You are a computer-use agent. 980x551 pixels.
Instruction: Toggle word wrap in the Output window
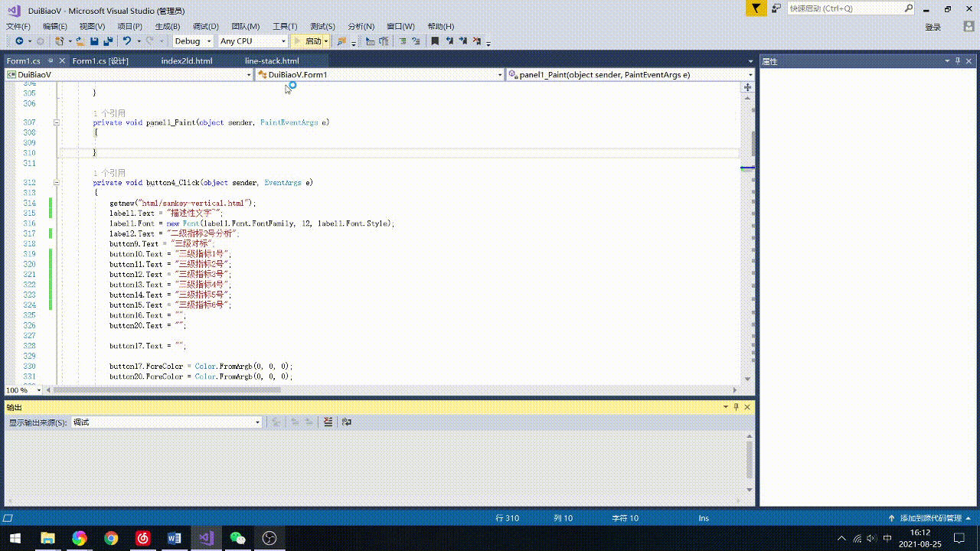[346, 422]
